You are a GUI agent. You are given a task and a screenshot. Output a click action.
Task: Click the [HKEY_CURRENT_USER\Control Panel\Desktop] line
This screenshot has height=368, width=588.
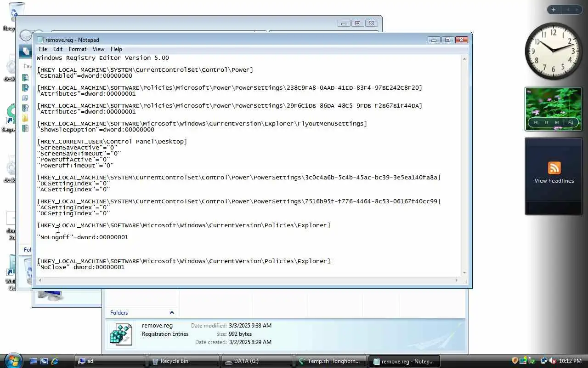click(x=112, y=142)
